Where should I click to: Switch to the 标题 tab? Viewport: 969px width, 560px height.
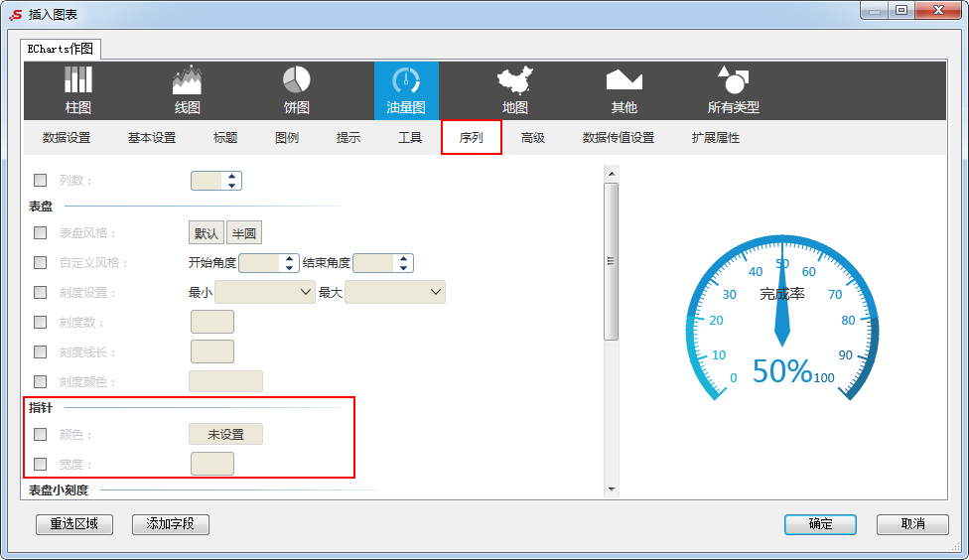point(225,137)
